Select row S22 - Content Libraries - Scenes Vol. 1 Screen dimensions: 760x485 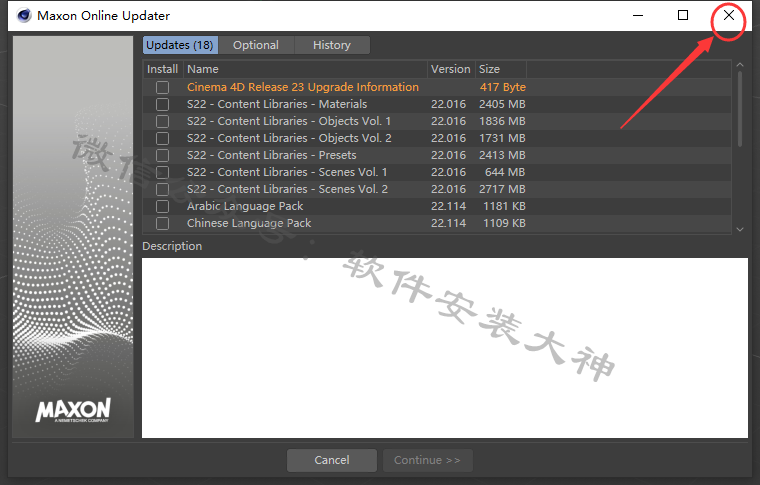tap(437, 172)
